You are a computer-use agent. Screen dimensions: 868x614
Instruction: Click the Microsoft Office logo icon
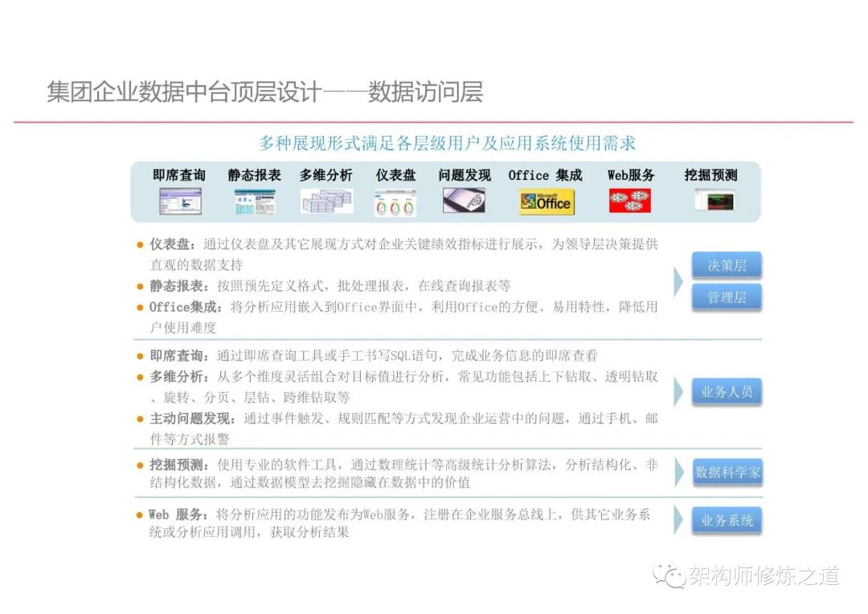pos(547,202)
